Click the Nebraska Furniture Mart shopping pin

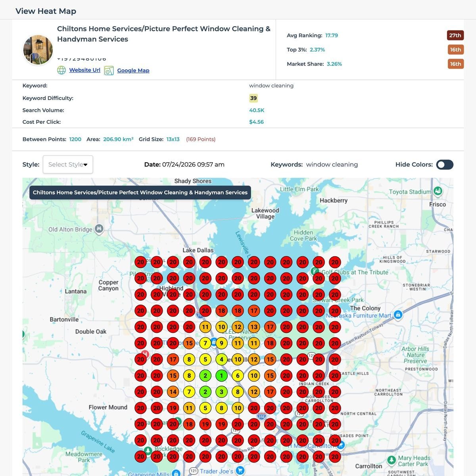398,315
